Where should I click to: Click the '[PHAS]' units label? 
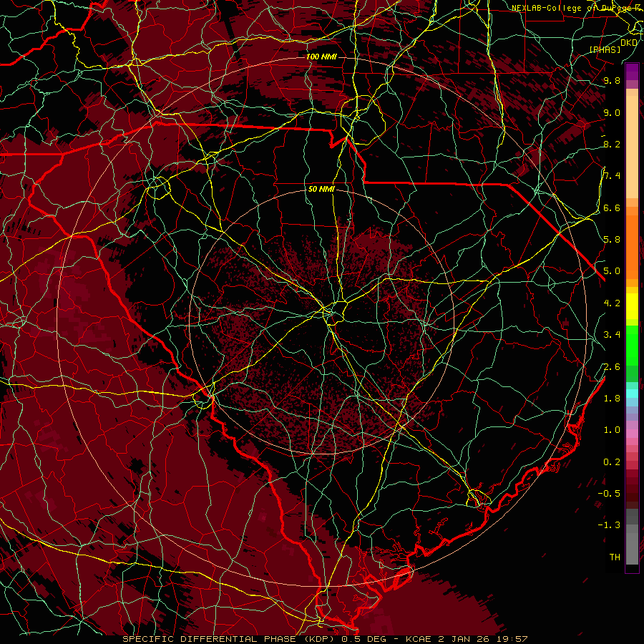605,49
